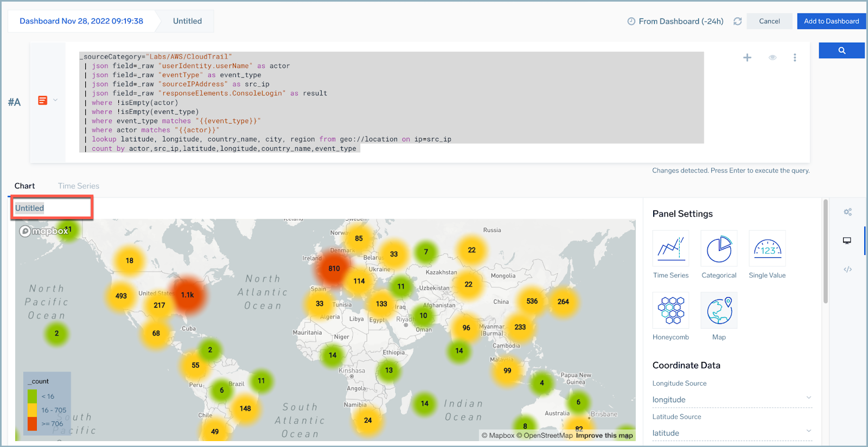Image resolution: width=868 pixels, height=447 pixels.
Task: Open the Dashboard Nov 28 breadcrumb
Action: pos(81,21)
